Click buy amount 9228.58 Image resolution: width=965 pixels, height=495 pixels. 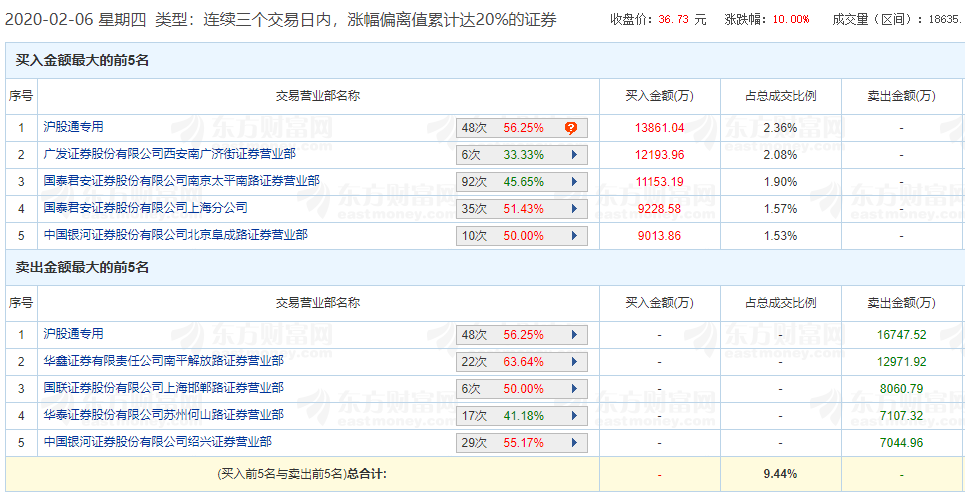coord(660,209)
